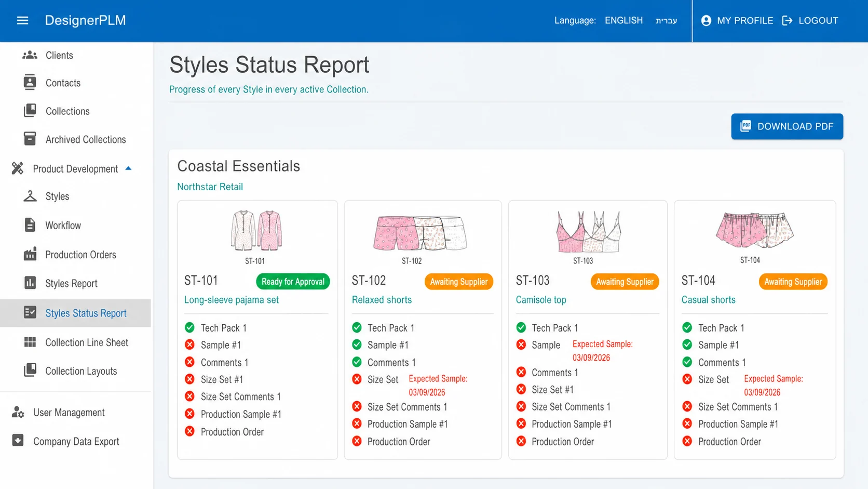Screen dimensions: 868x489
Task: Click the Company Data Export download icon
Action: (x=18, y=441)
